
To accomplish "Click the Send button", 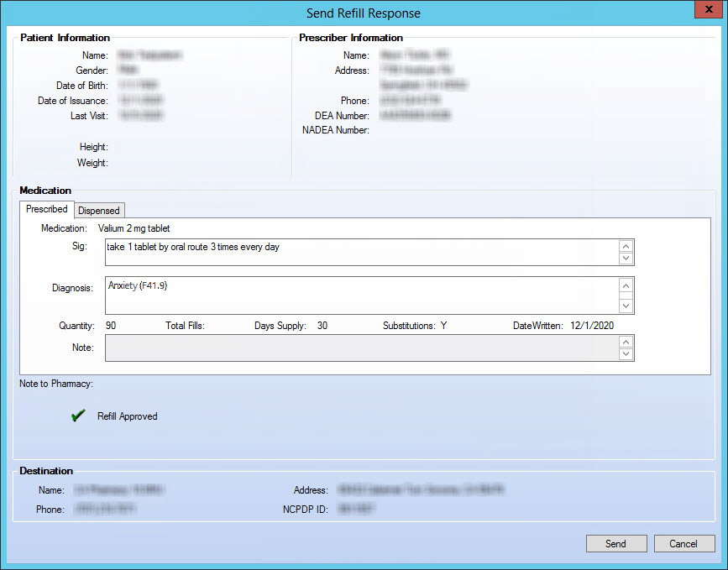I will [x=616, y=543].
